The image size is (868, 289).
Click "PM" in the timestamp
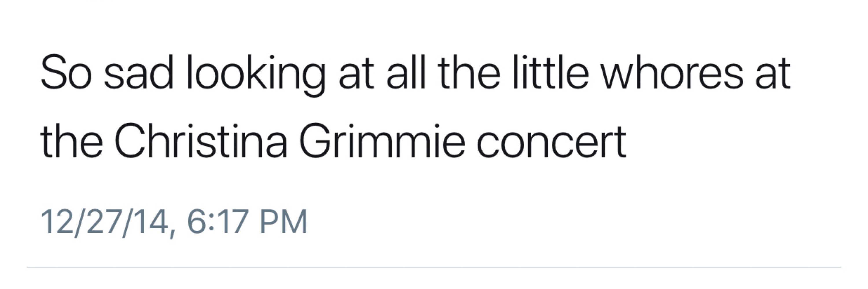pos(283,221)
